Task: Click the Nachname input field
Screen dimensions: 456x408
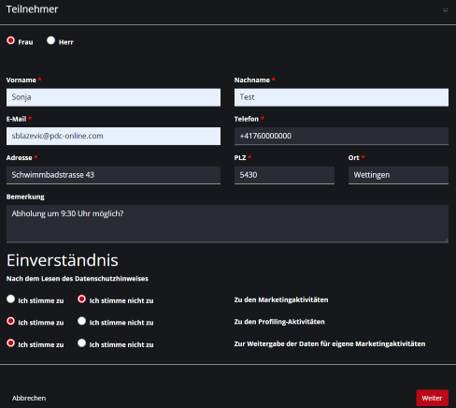Action: [341, 97]
